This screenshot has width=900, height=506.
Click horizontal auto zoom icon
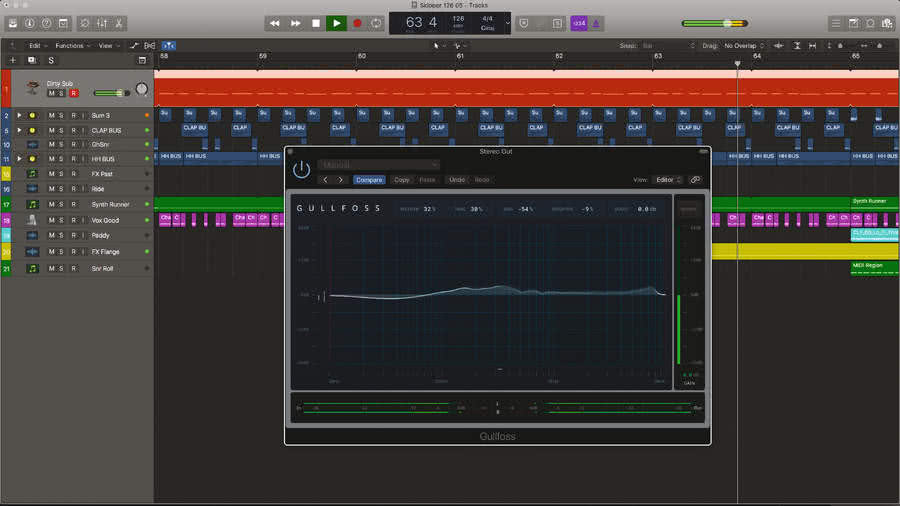tap(812, 45)
